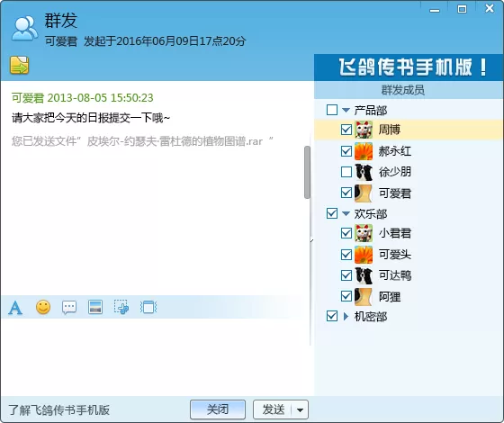Start screen capture with scissors icon
Image resolution: width=504 pixels, height=423 pixels.
click(121, 307)
